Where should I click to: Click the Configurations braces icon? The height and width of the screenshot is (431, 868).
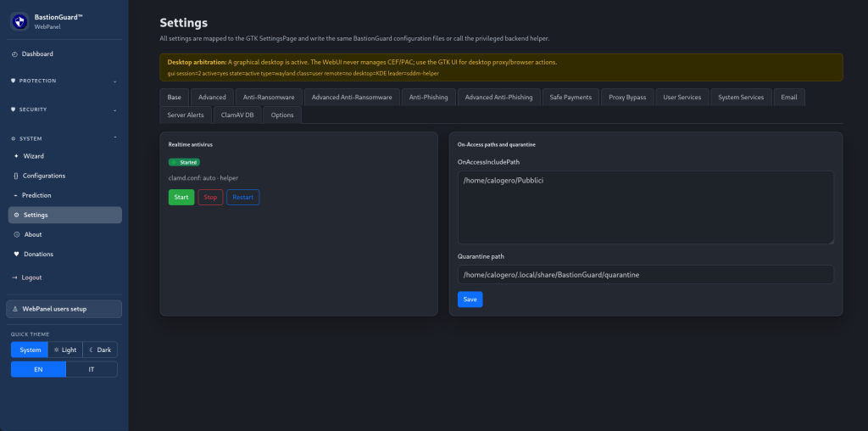click(x=16, y=176)
